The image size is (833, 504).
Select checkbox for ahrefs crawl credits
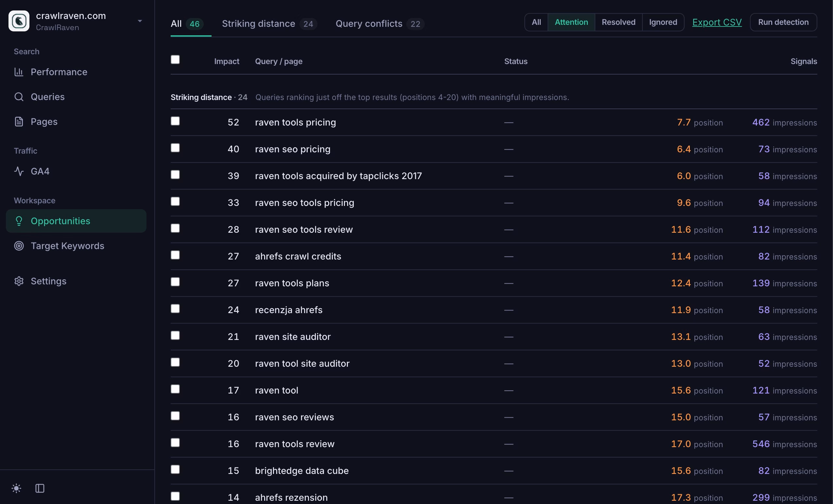(x=175, y=255)
